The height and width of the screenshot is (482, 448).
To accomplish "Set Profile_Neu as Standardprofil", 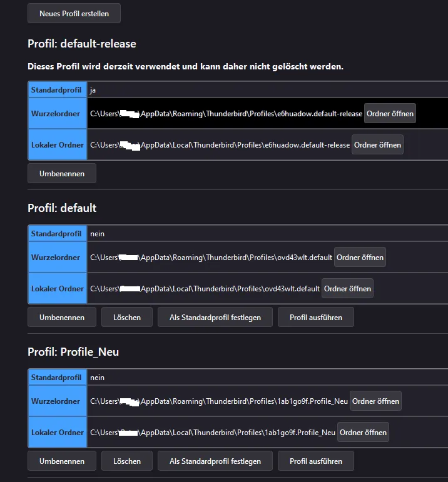I will click(x=215, y=461).
